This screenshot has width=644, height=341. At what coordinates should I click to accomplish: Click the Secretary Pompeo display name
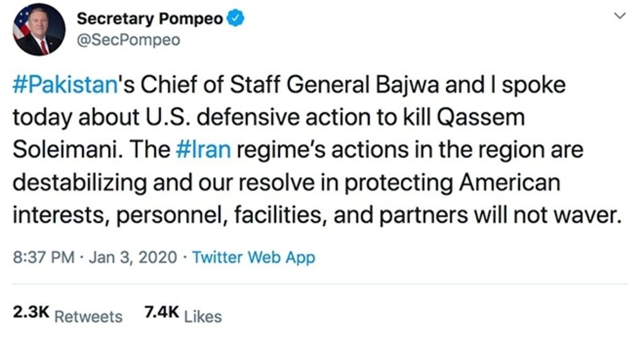tap(149, 19)
